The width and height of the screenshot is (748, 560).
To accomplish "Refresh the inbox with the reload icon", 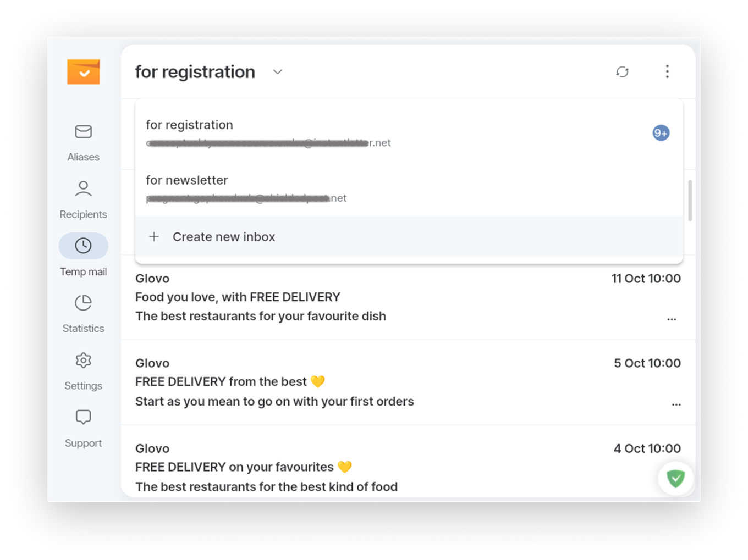I will (x=622, y=72).
